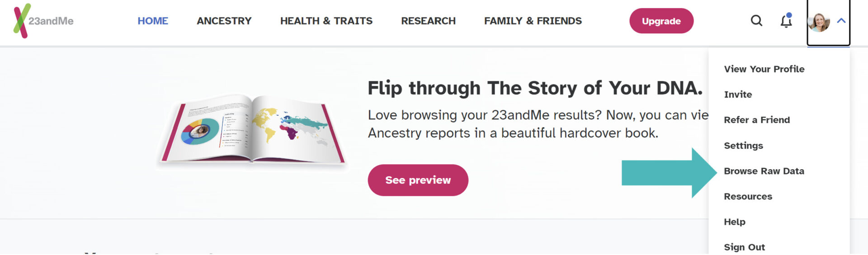
Task: Choose Browse Raw Data
Action: click(764, 171)
